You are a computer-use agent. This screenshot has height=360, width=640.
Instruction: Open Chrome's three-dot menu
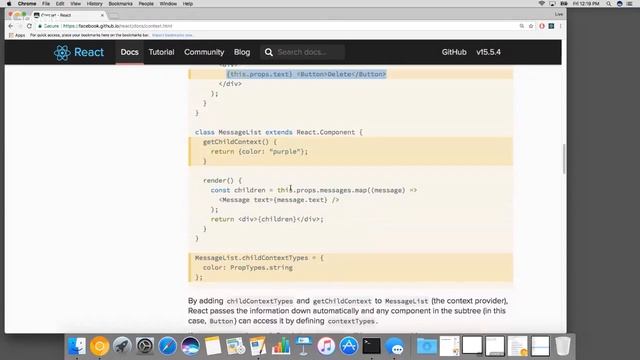560,26
